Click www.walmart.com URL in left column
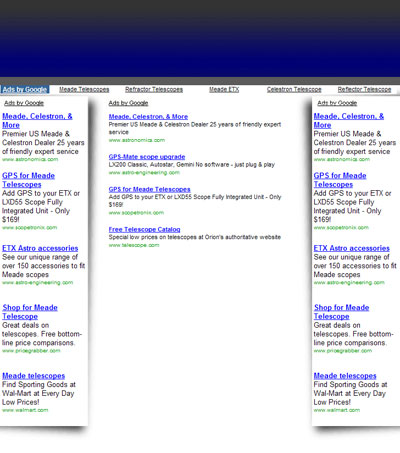 click(x=25, y=410)
